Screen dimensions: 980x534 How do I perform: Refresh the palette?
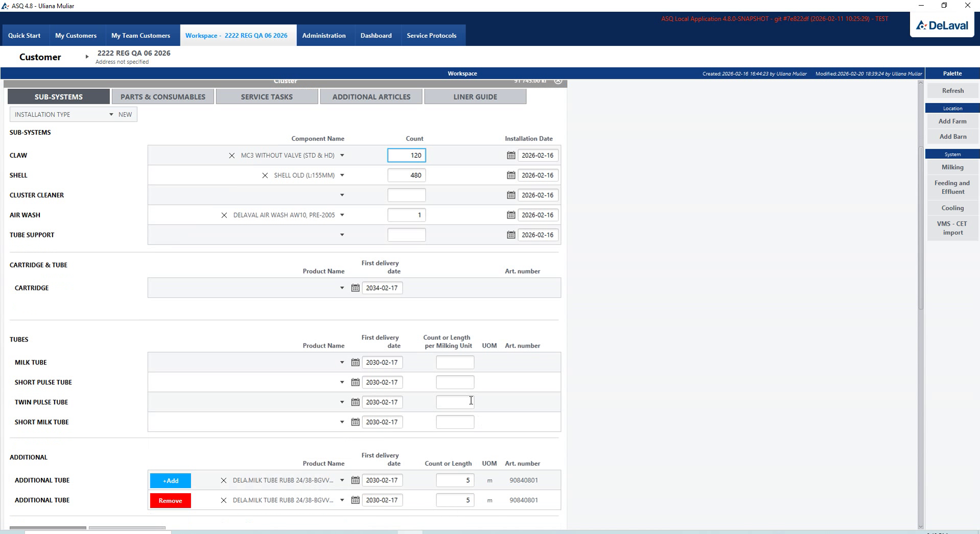pos(952,90)
